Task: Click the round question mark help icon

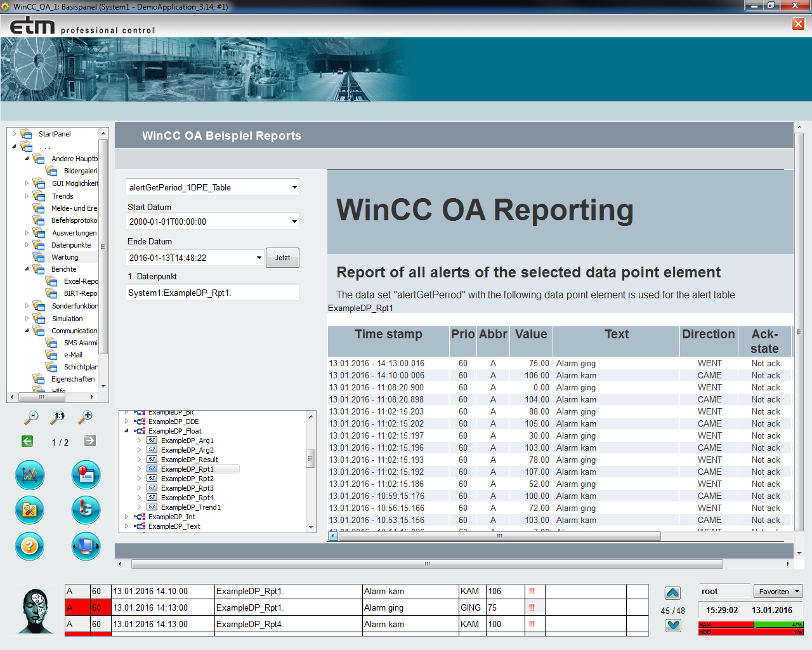Action: tap(30, 546)
